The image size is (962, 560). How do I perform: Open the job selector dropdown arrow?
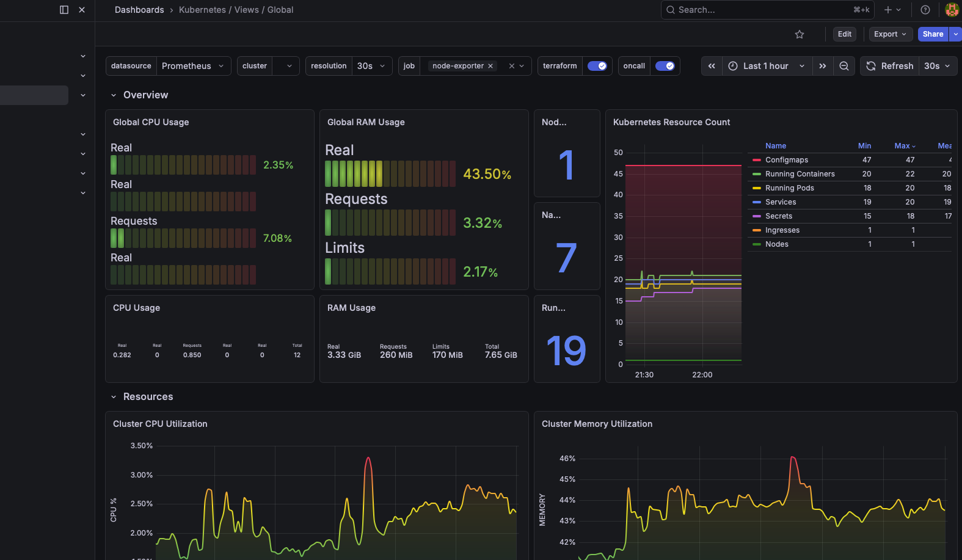click(522, 66)
